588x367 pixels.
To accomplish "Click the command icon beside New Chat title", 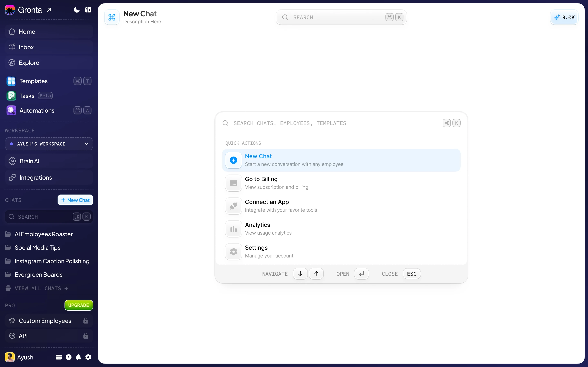I will 112,17.
